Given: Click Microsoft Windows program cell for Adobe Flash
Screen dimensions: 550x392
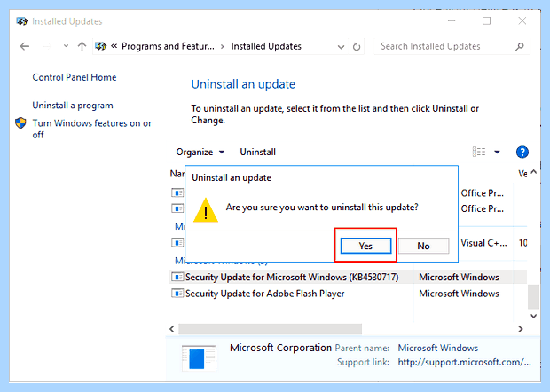Looking at the screenshot, I should [x=459, y=294].
